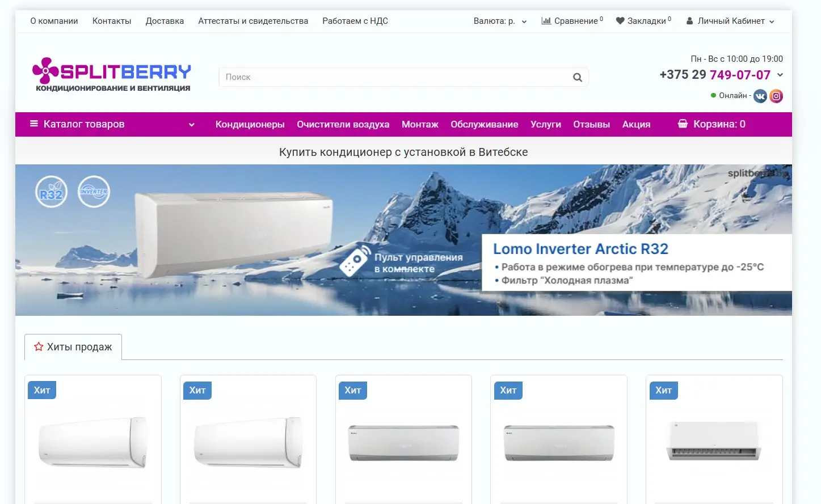Open the fifth Хит product thumbnail
The width and height of the screenshot is (821, 504).
(x=714, y=441)
